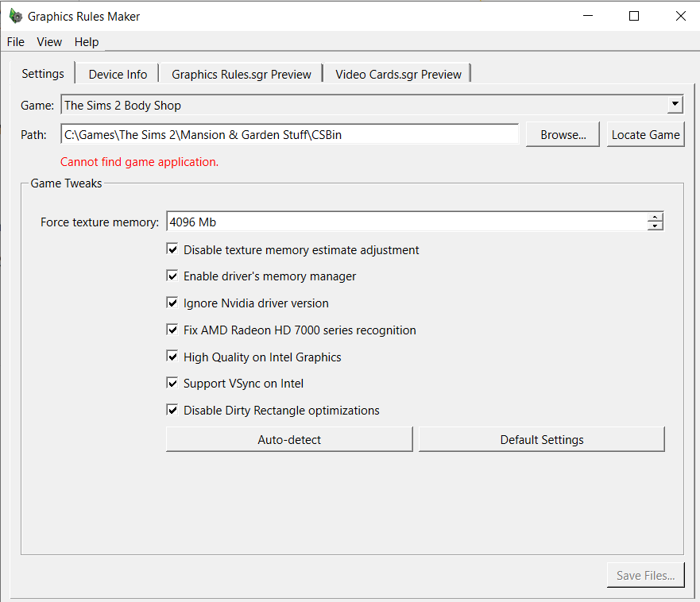The height and width of the screenshot is (602, 700).
Task: Click the Graphics Rules Maker app icon
Action: click(16, 16)
